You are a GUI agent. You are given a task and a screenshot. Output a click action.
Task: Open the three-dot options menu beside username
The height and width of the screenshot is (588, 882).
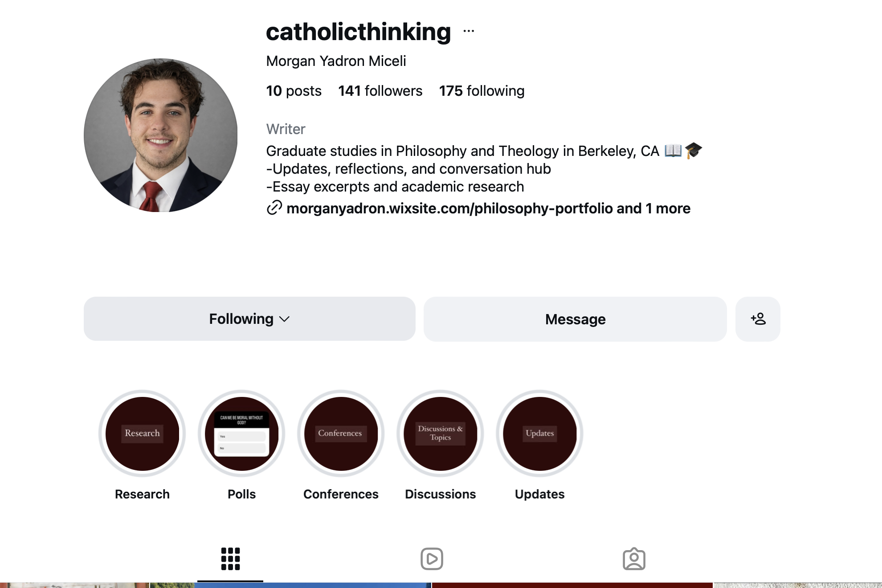coord(469,31)
